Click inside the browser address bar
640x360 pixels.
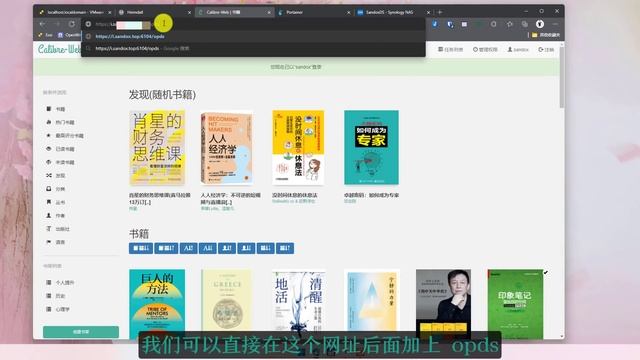tap(253, 24)
